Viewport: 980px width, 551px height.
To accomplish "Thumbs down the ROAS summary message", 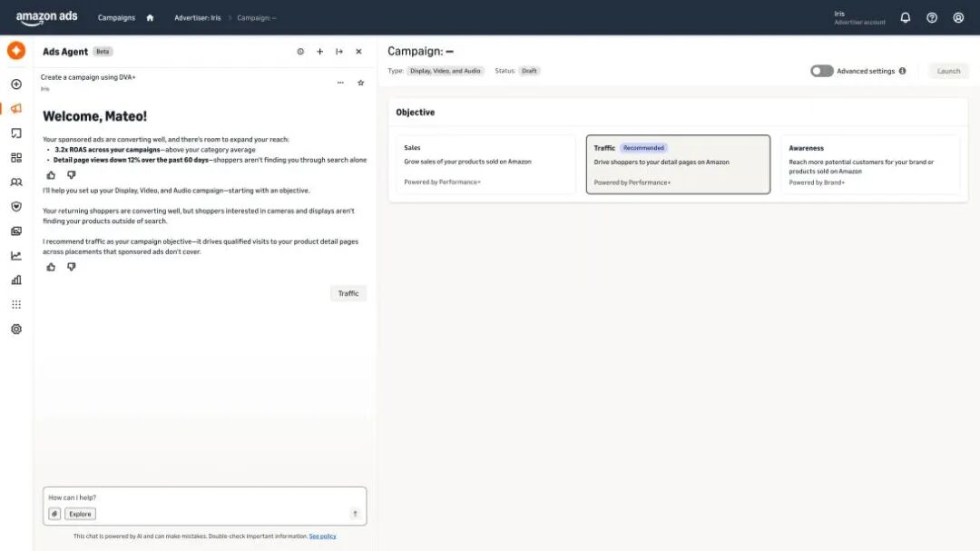I will click(x=72, y=175).
